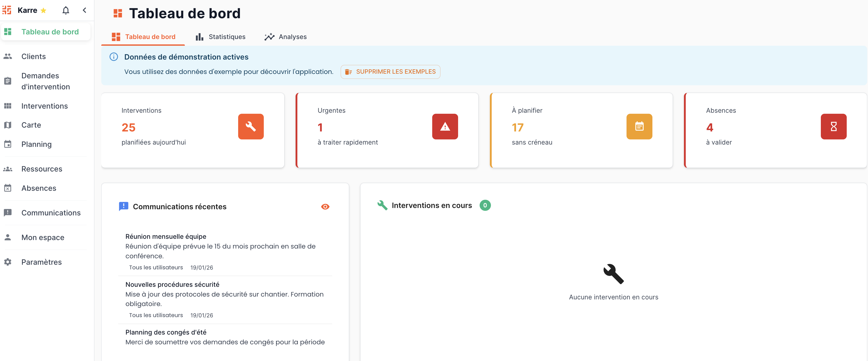Open the Réunion mensuelle équipe communication

point(166,236)
